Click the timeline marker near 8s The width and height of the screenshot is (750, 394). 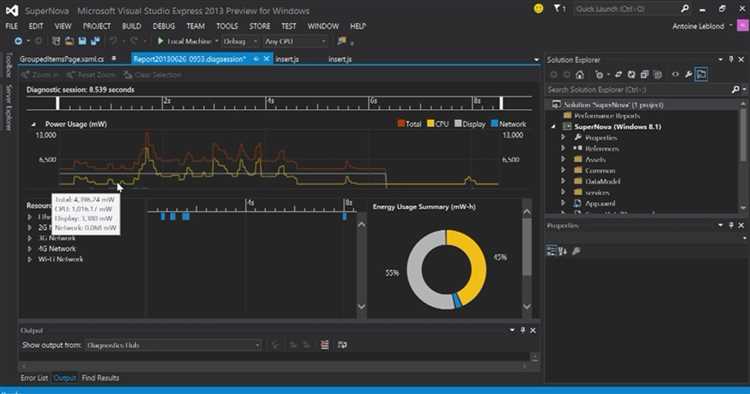click(344, 217)
